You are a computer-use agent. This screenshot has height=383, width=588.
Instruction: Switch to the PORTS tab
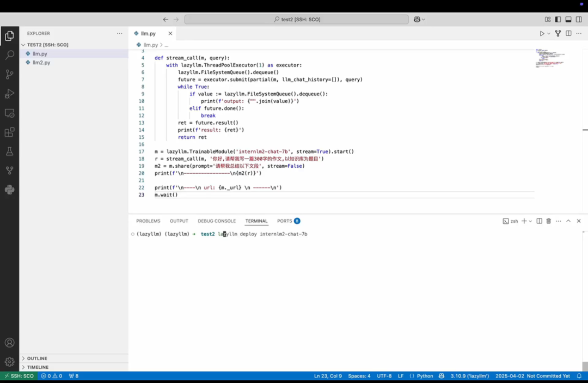pos(289,221)
